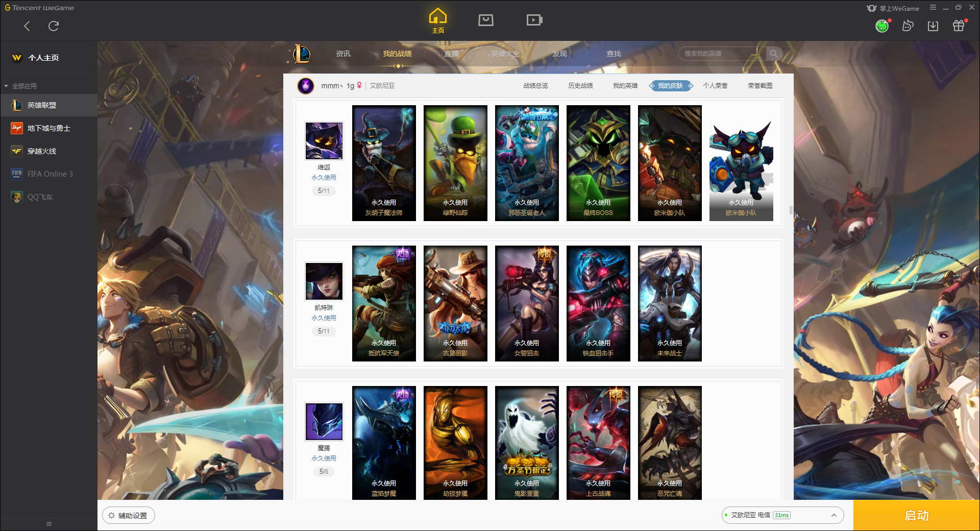Switch to the 查找 tab
Image resolution: width=980 pixels, height=531 pixels.
614,54
